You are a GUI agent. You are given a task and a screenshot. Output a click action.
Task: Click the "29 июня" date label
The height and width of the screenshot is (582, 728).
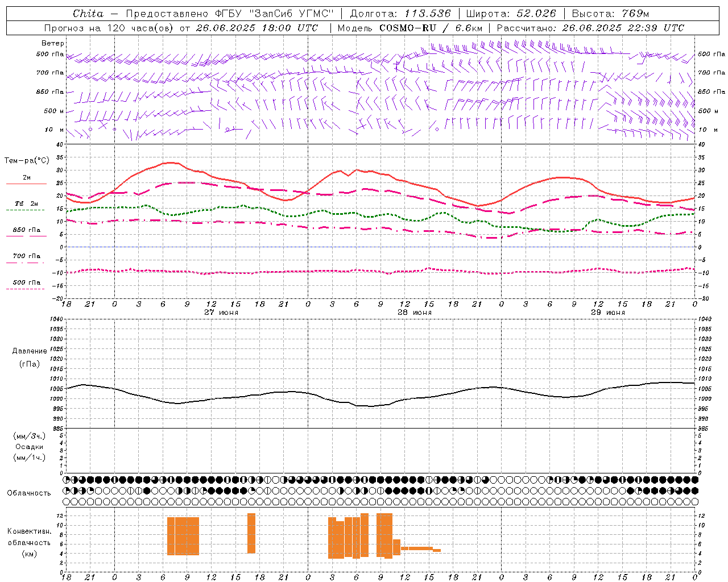608,312
